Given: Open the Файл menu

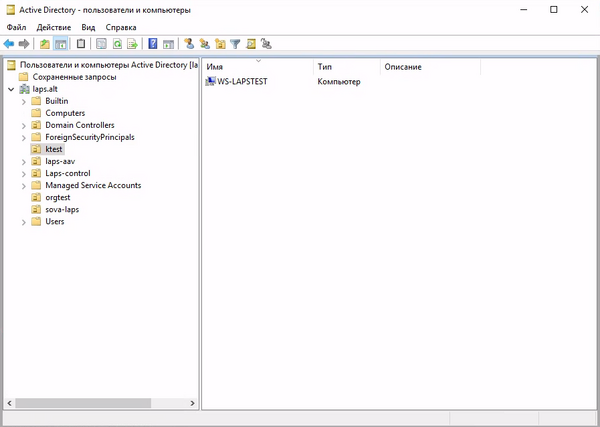Looking at the screenshot, I should click(16, 28).
